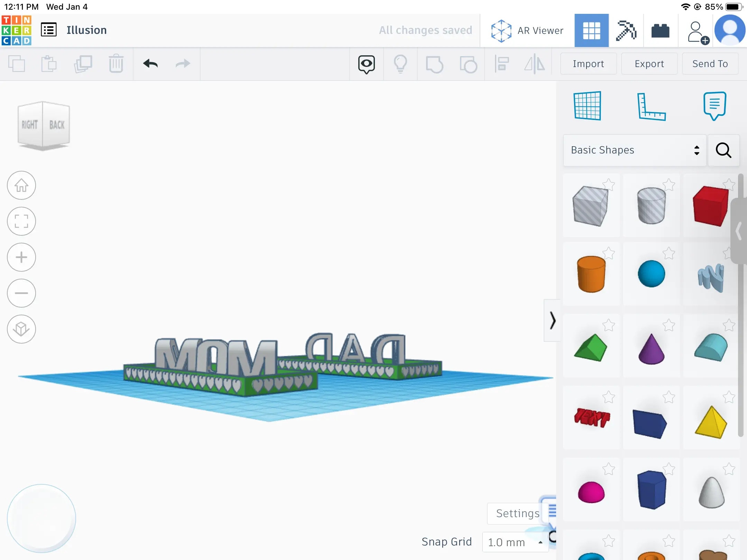This screenshot has height=560, width=747.
Task: Favorite the blue Sphere with its star
Action: tap(669, 253)
